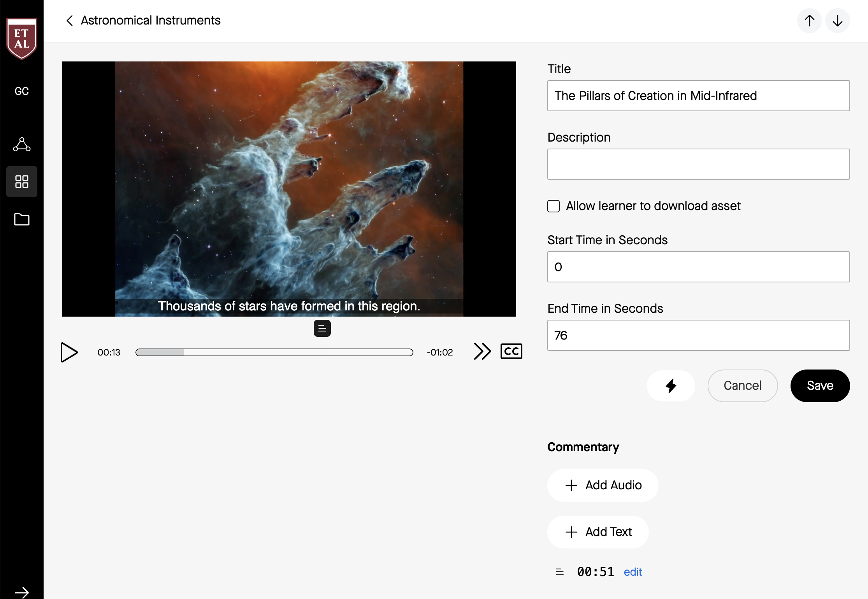Enable Allow learner to download asset
Screen dimensions: 868x599
coord(553,206)
